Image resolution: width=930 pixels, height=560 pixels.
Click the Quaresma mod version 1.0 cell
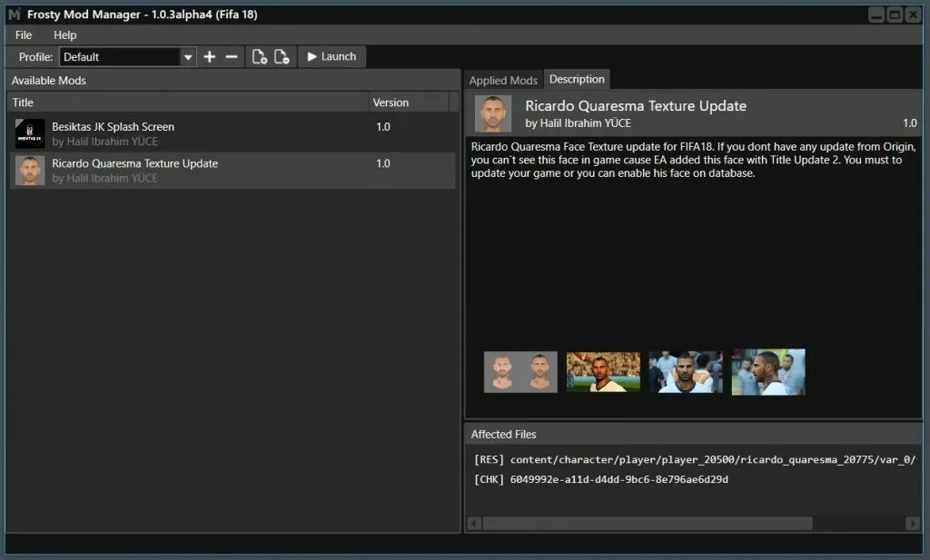coord(383,163)
